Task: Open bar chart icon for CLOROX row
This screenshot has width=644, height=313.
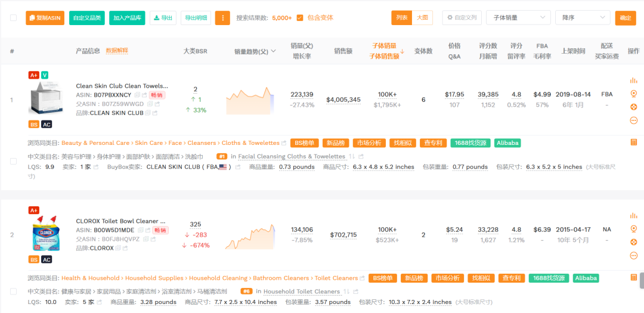Action: click(x=633, y=216)
